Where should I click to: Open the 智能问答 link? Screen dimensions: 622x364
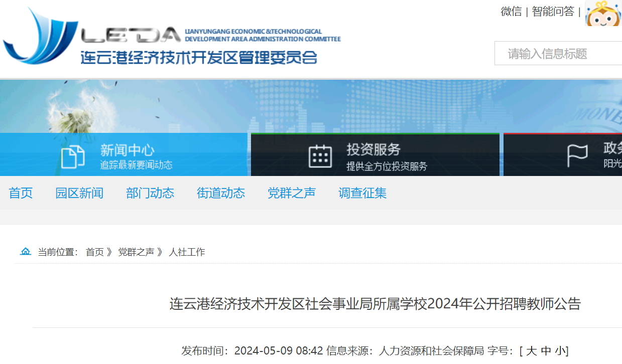553,12
